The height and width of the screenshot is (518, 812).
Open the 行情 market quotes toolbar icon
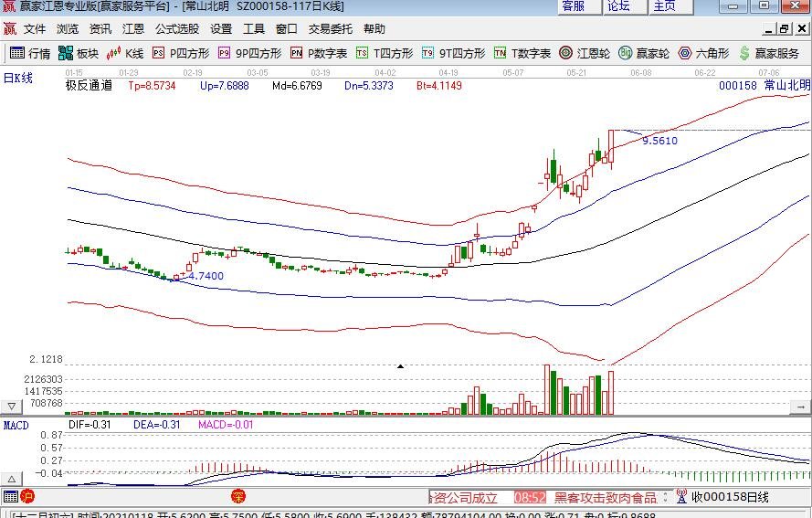pos(29,53)
